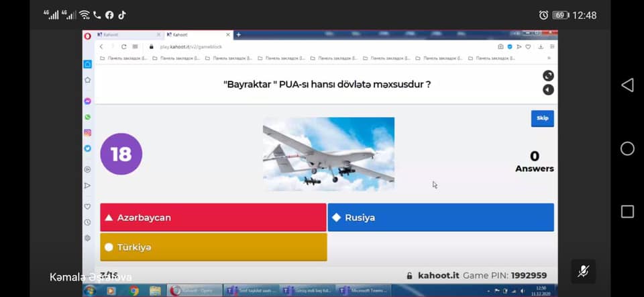This screenshot has width=644, height=297.
Task: Open the first bookmarks bar folder
Action: click(x=123, y=58)
